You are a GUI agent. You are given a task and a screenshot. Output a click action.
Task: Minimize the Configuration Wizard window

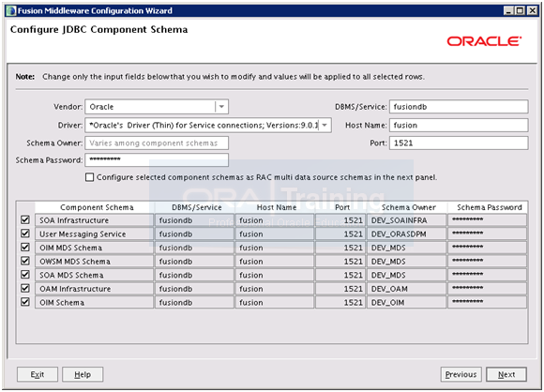[x=508, y=10]
